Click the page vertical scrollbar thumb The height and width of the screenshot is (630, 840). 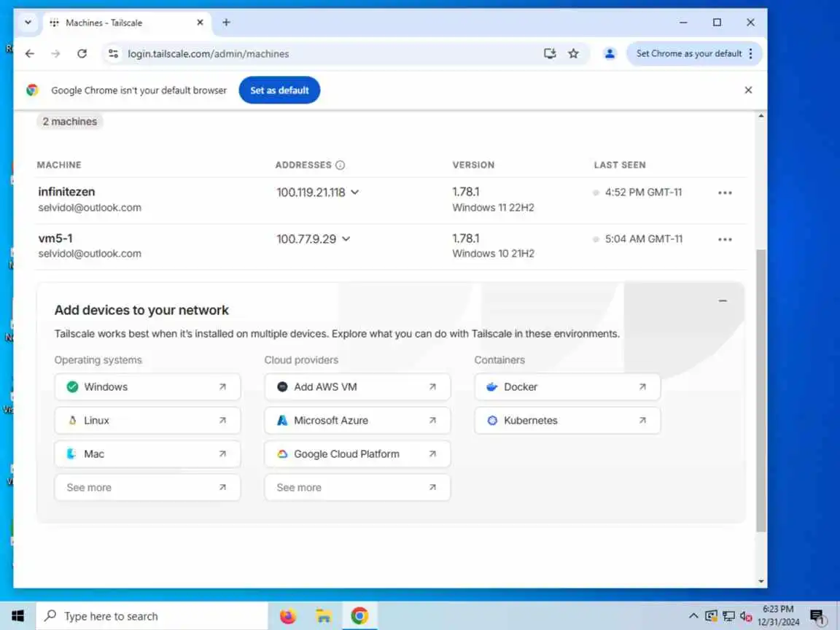761,391
